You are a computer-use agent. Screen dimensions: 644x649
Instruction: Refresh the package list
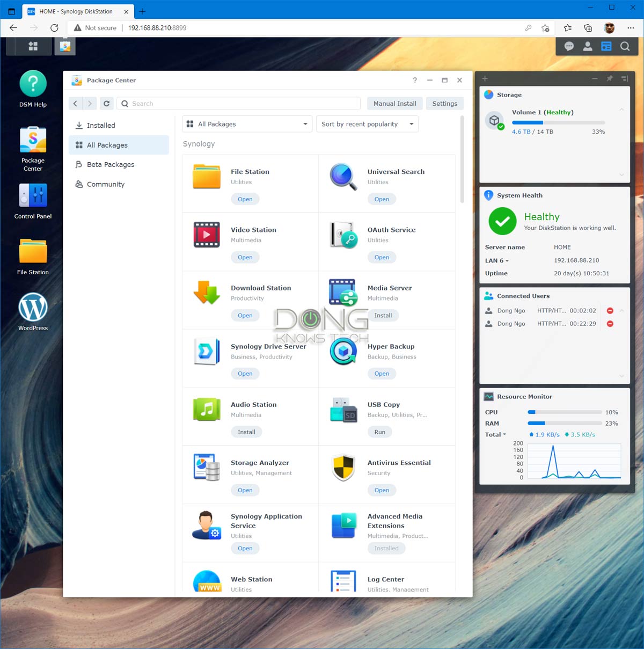106,103
